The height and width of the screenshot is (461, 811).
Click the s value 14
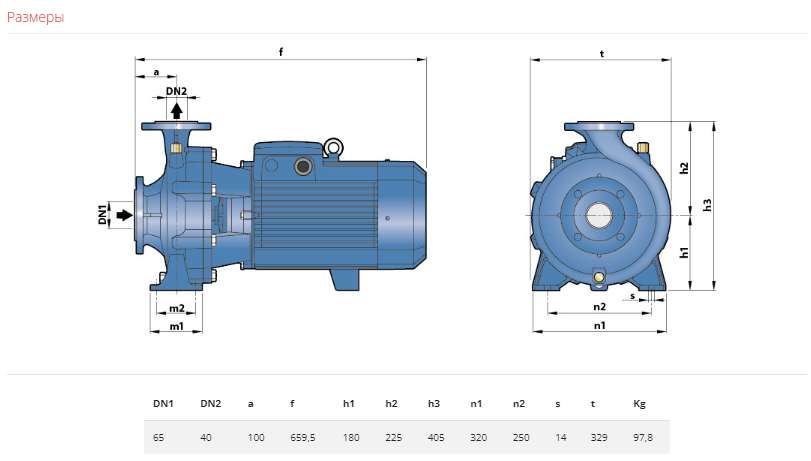point(561,438)
